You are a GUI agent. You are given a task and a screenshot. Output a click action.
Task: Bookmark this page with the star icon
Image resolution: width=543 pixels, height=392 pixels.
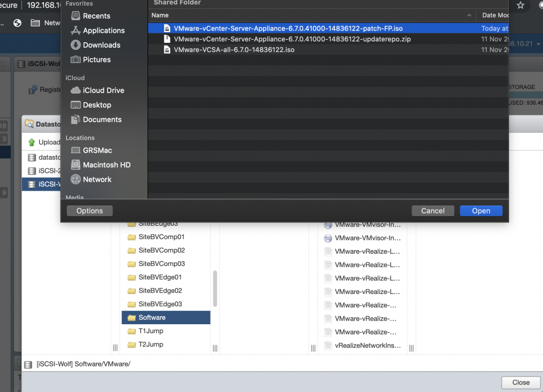tap(520, 5)
